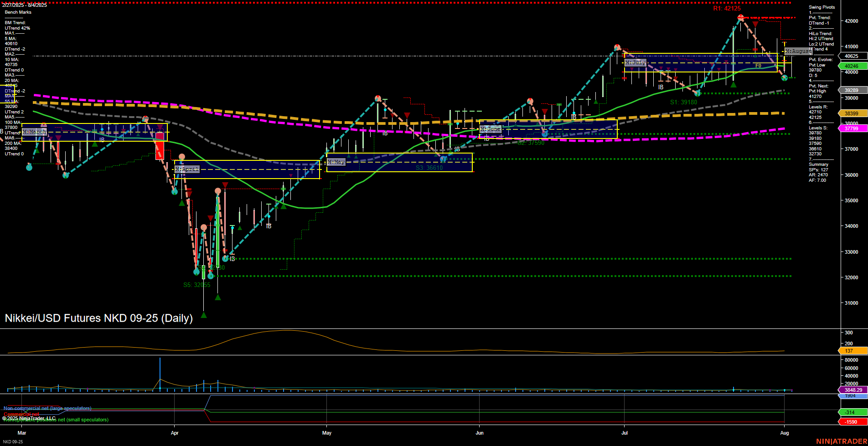Click the red down-triangle near the August peak

click(x=754, y=24)
